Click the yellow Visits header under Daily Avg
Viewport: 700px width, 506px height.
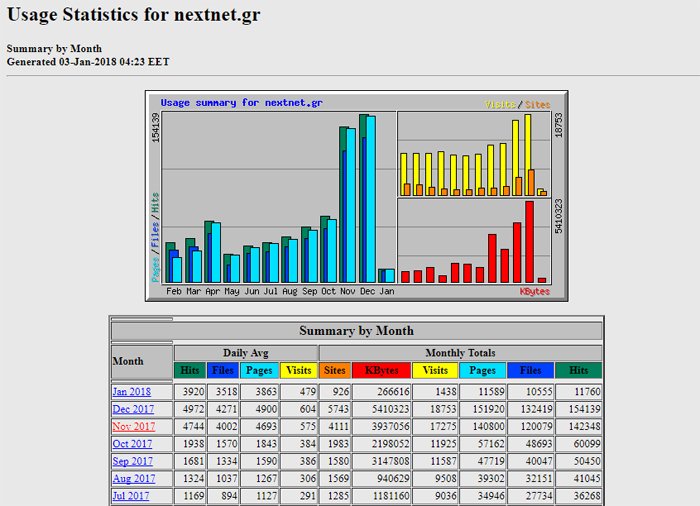click(x=297, y=371)
